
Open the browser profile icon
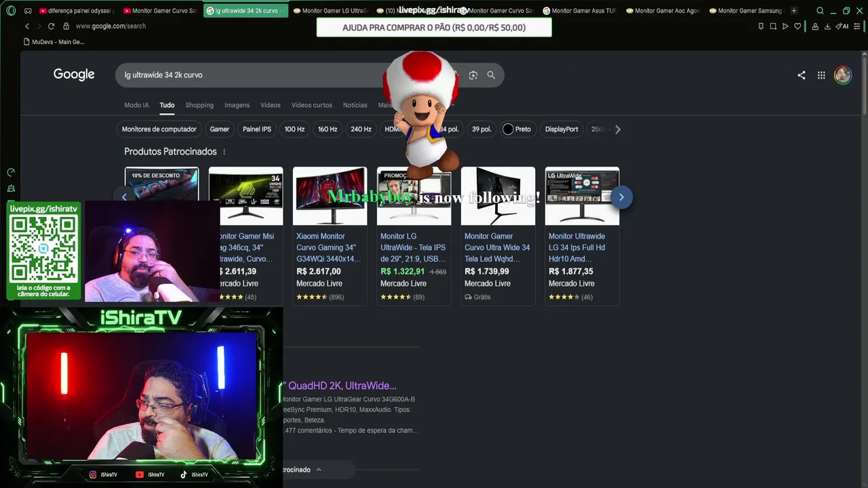814,26
